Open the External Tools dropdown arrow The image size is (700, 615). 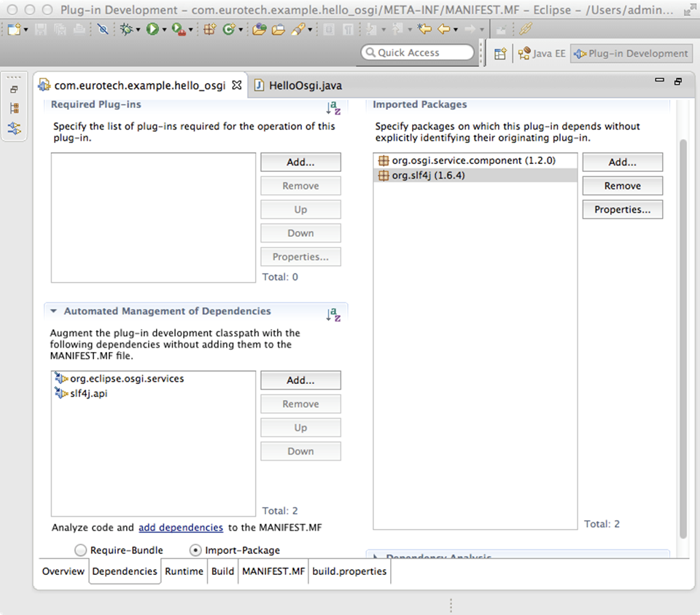pos(190,30)
